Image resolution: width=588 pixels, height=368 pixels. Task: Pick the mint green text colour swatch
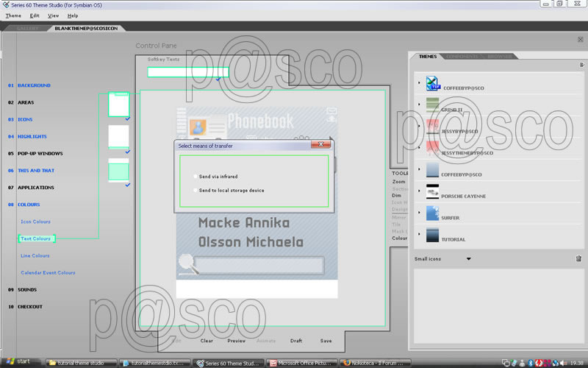(x=118, y=170)
